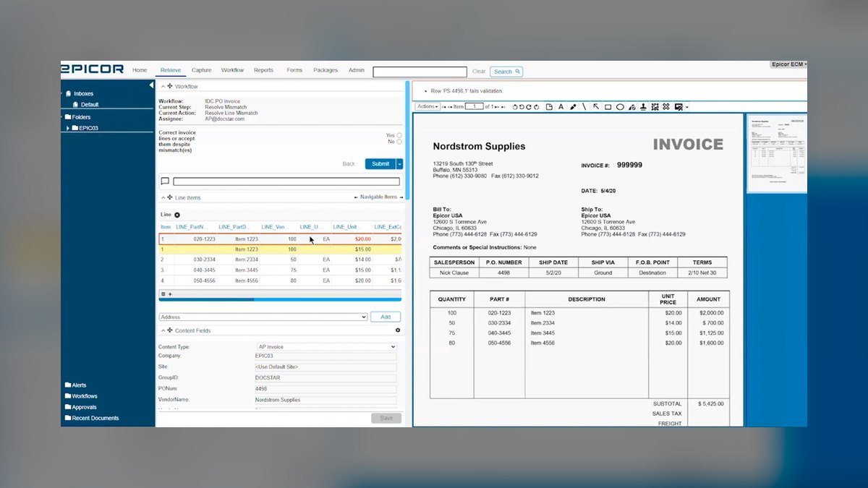Open the Default inbox
Screen dimensions: 868x488
point(90,104)
